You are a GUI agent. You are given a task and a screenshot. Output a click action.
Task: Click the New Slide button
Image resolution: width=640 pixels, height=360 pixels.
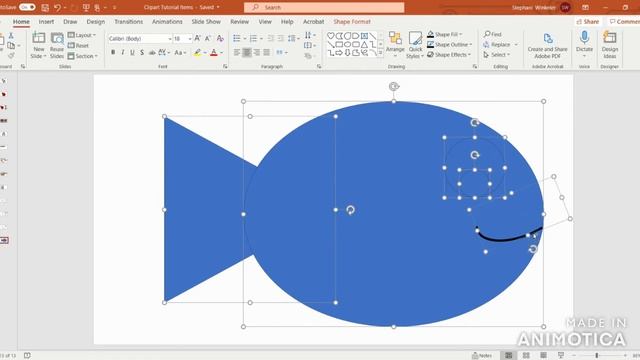tap(38, 45)
